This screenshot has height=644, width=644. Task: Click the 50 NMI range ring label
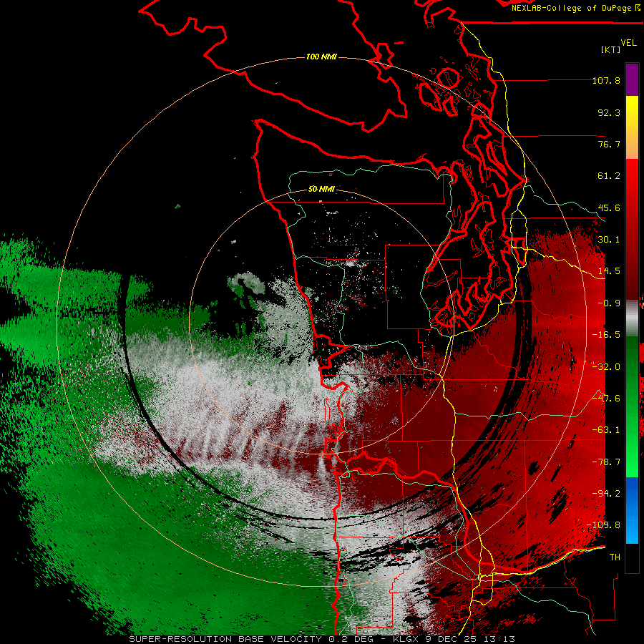(321, 189)
